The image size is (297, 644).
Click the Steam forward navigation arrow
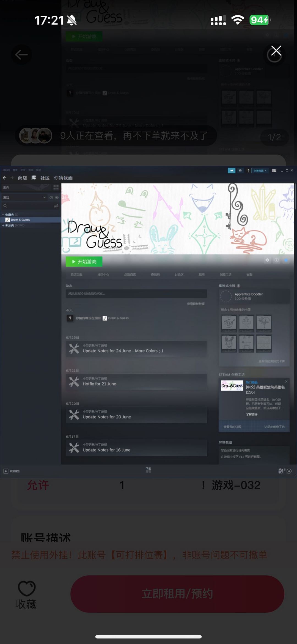point(12,178)
